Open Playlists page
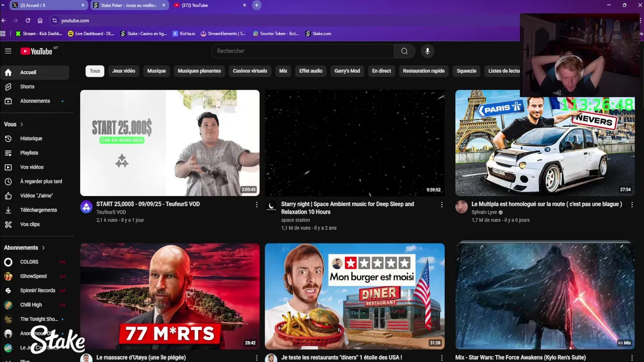Screen dimensions: 644x362 pyautogui.click(x=35, y=153)
